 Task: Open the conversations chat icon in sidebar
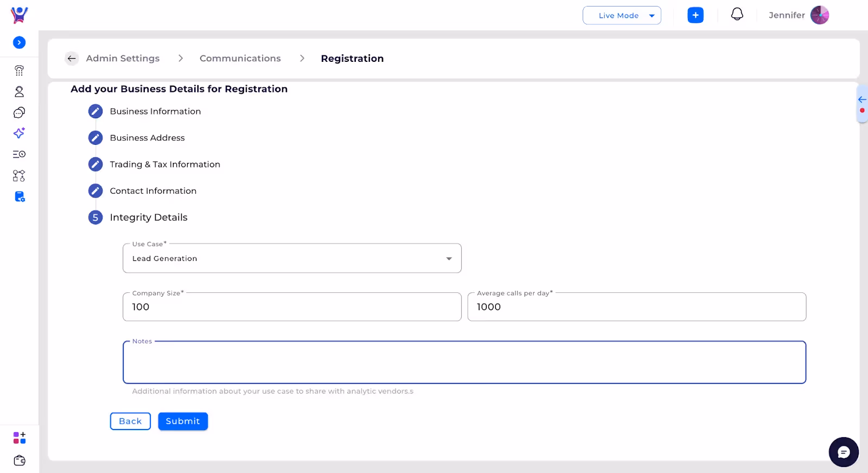pyautogui.click(x=19, y=113)
